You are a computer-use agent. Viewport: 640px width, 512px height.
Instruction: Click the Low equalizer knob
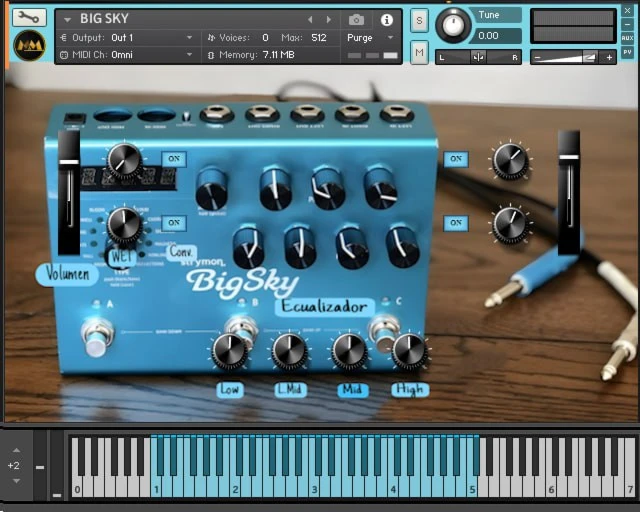230,351
